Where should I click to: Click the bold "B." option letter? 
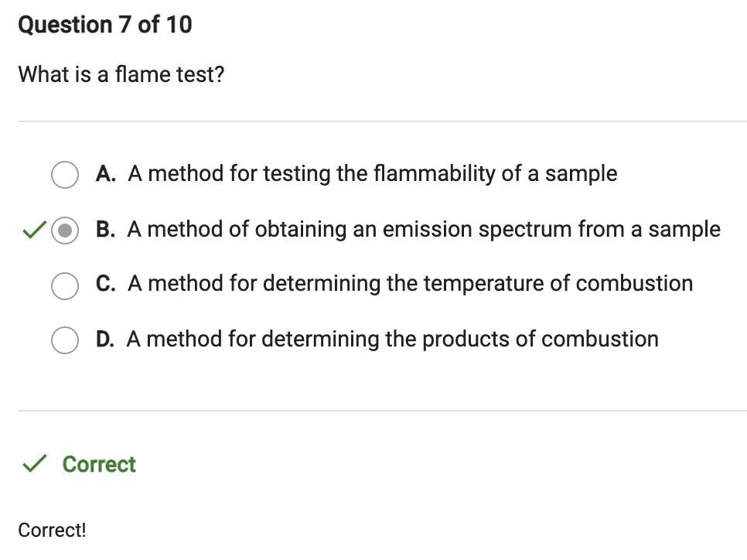pyautogui.click(x=106, y=230)
